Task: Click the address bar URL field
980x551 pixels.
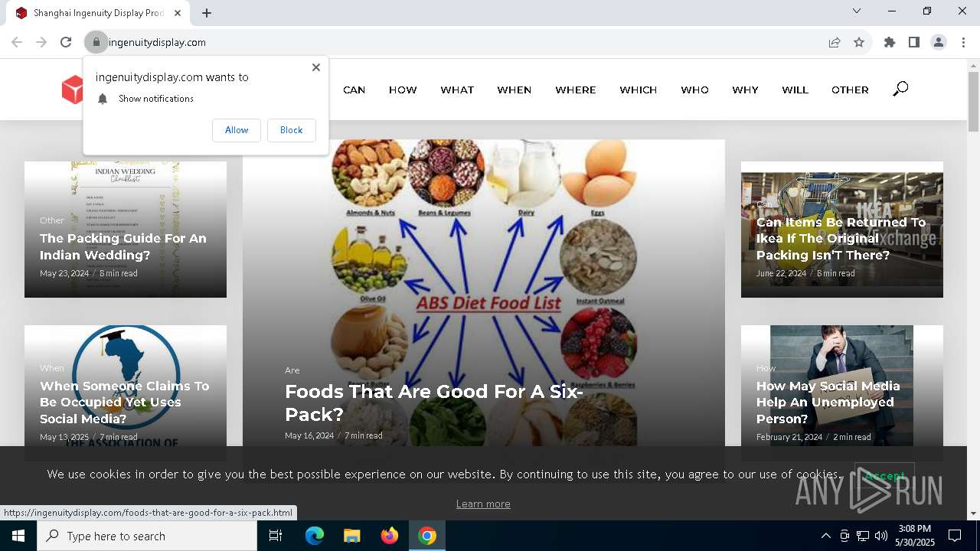Action: pyautogui.click(x=459, y=42)
